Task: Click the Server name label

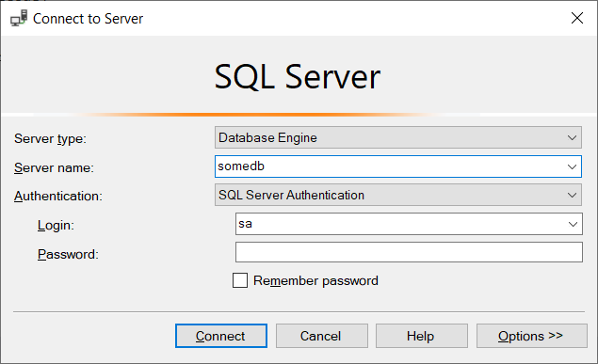Action: 54,168
